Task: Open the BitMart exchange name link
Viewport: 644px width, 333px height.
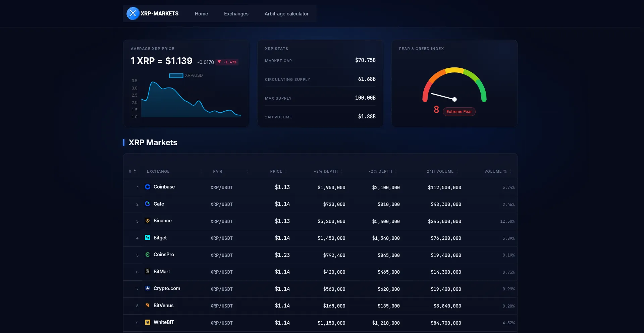Action: pos(162,272)
